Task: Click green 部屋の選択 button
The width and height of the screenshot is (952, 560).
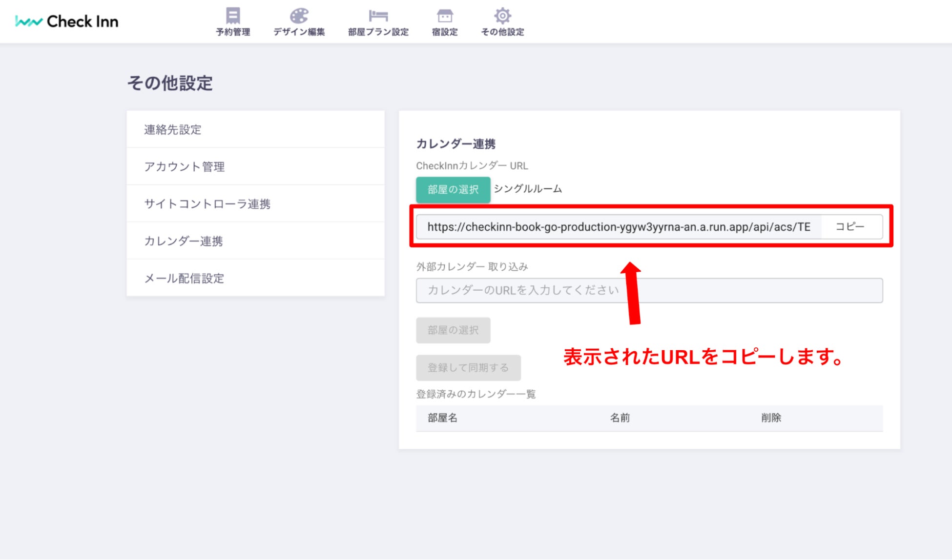Action: tap(453, 190)
